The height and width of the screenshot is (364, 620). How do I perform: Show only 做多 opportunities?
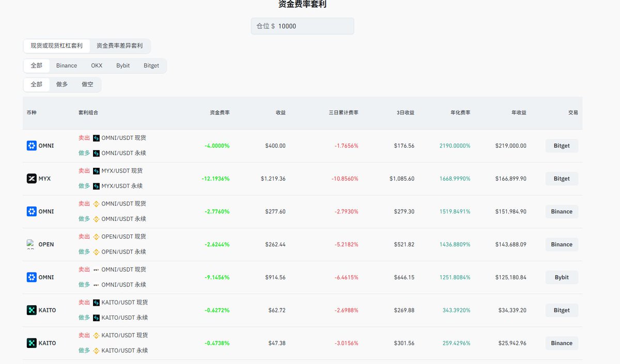coord(62,84)
